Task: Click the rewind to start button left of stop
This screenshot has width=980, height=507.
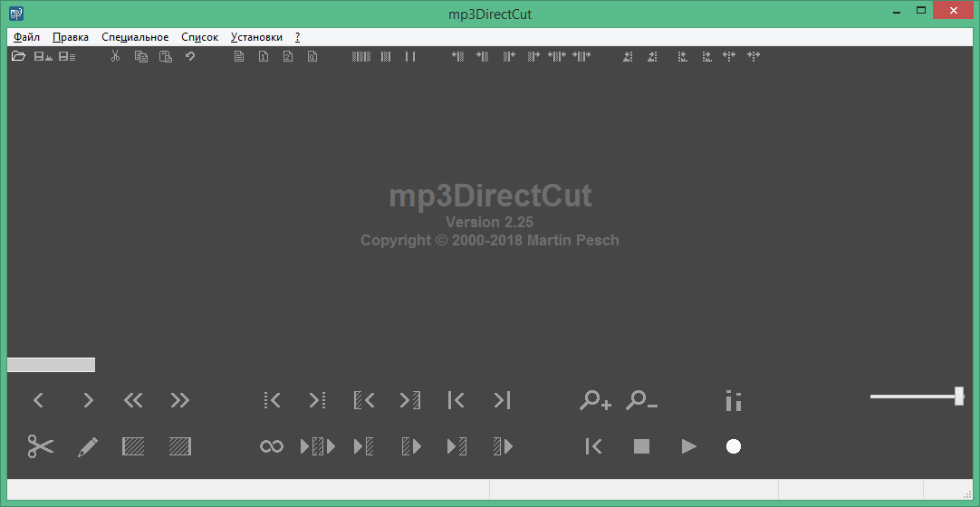Action: coord(593,446)
